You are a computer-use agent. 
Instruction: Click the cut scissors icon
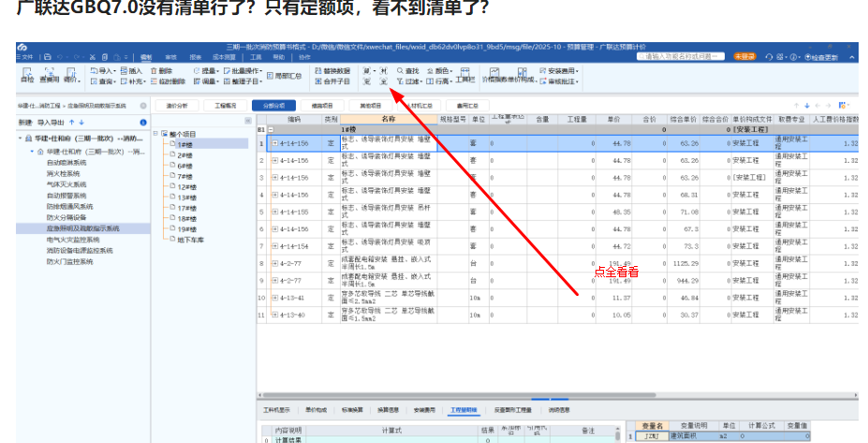(x=92, y=57)
